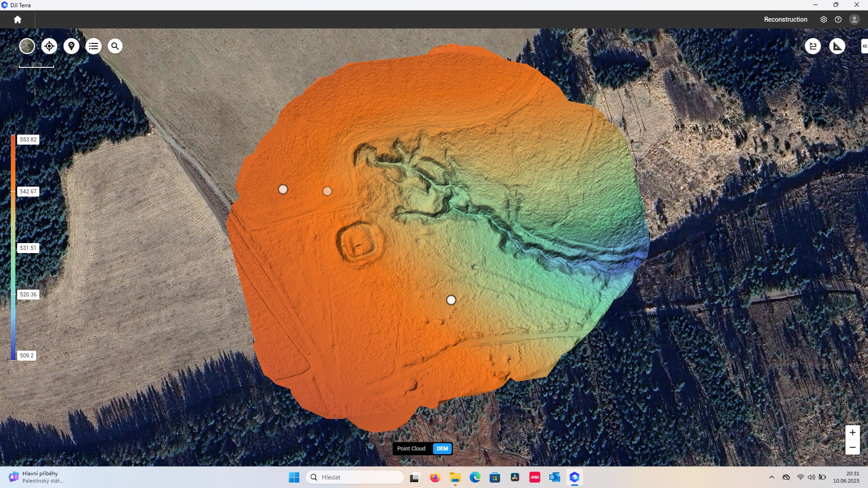Image resolution: width=868 pixels, height=488 pixels.
Task: Go to the Home screen
Action: point(18,19)
